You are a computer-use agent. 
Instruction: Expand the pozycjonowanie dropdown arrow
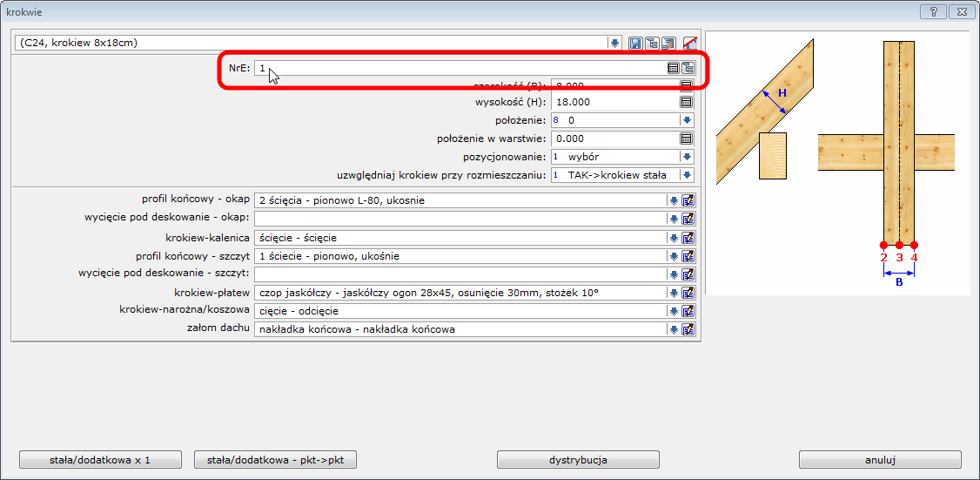[x=686, y=157]
